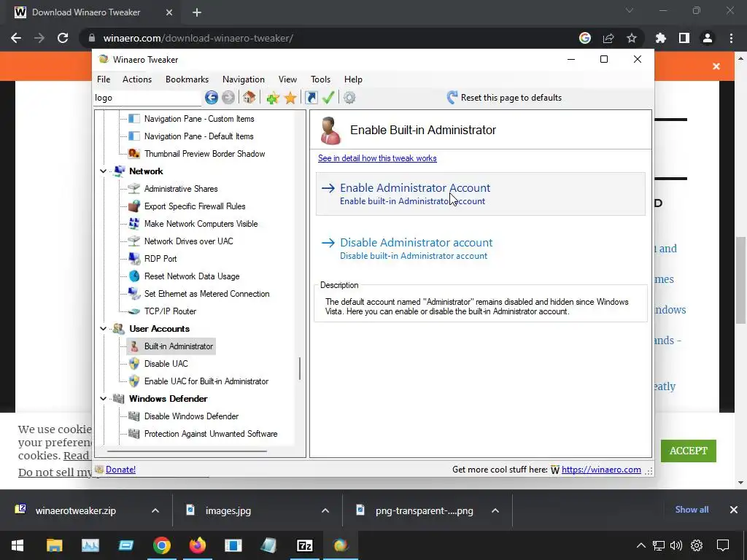Click green ACCEPT cookies button
This screenshot has height=560, width=747.
[689, 451]
